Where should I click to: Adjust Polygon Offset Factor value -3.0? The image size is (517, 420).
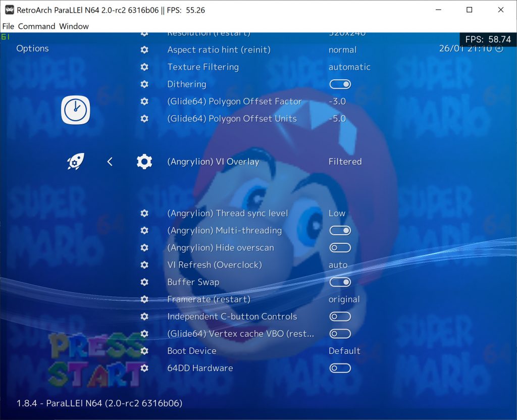click(337, 101)
